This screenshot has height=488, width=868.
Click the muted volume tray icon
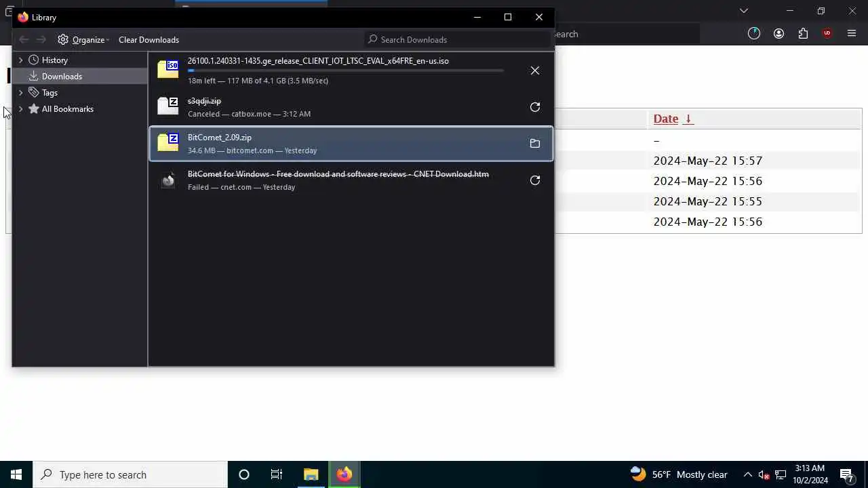764,475
